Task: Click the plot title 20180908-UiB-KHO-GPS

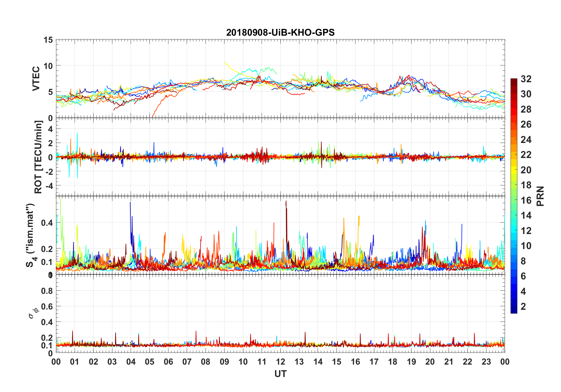Action: coord(280,32)
